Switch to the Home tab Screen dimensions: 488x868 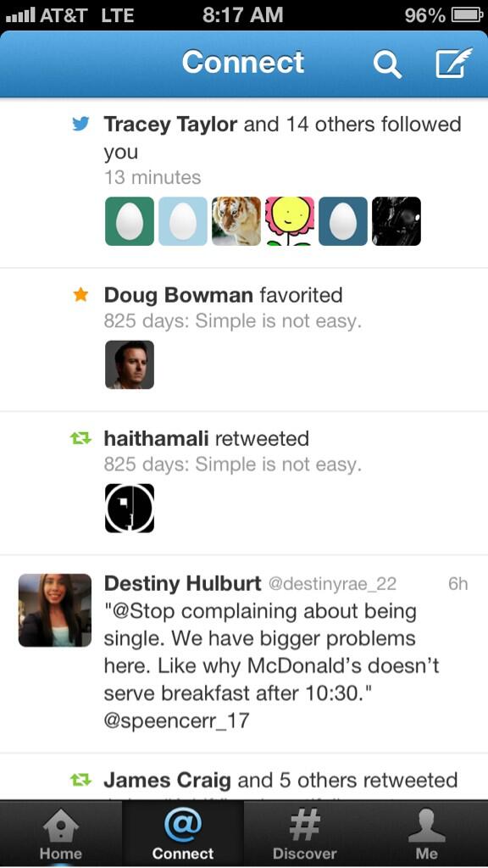[x=61, y=834]
